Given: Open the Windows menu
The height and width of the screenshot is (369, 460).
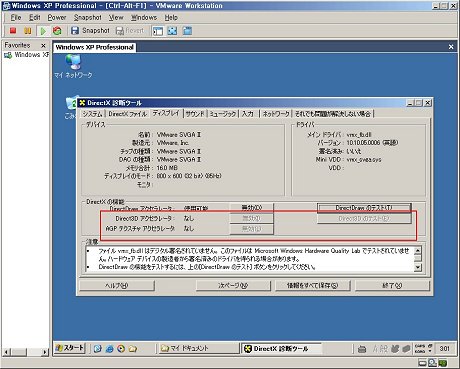Looking at the screenshot, I should coord(144,17).
